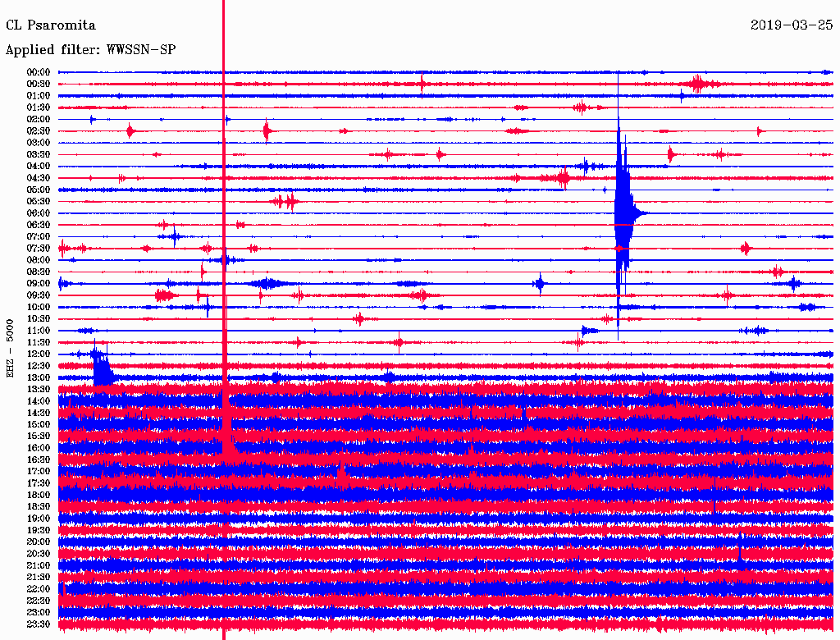Select the 12:00 time label
Viewport: 840px width, 640px height.
pyautogui.click(x=39, y=354)
